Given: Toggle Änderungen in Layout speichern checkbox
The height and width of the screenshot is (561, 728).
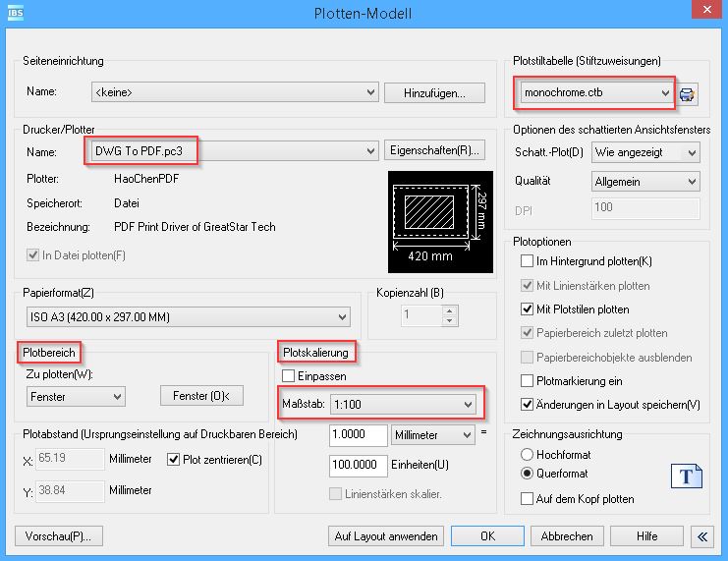Looking at the screenshot, I should 527,405.
